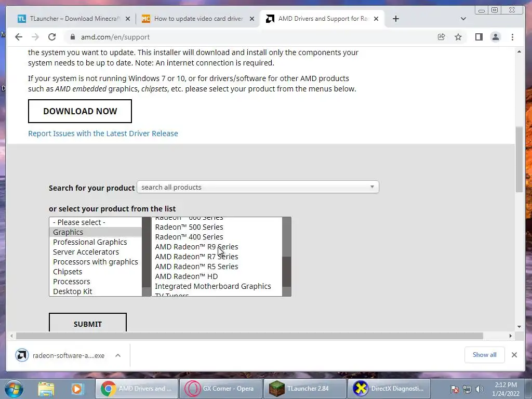Click Show all downloads

(485, 355)
